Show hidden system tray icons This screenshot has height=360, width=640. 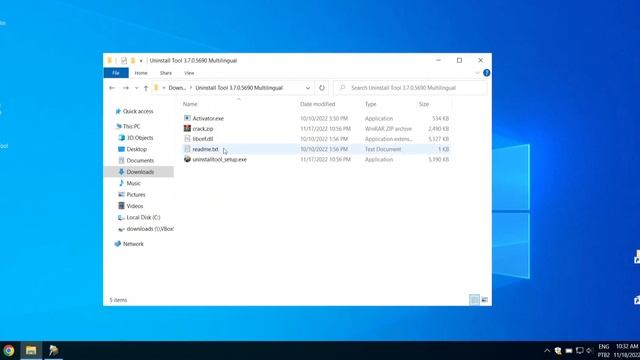(547, 351)
